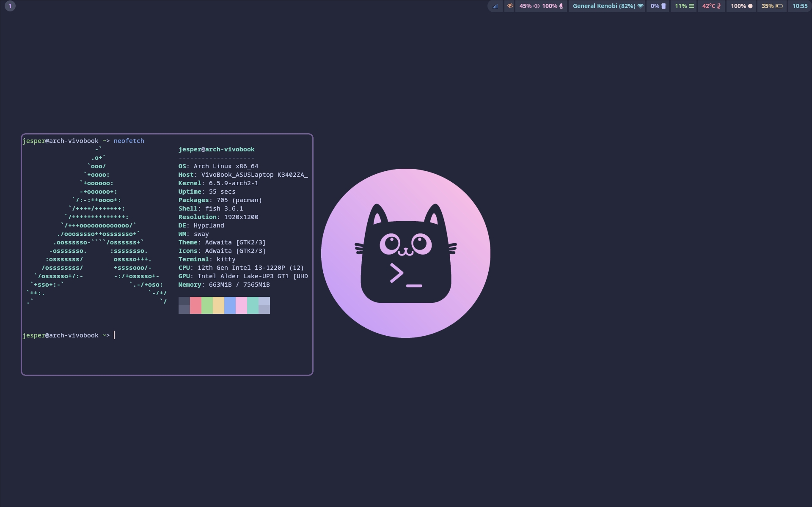Toggle the crossed-out eye idle inhibitor icon
Viewport: 812px width, 507px height.
[510, 6]
